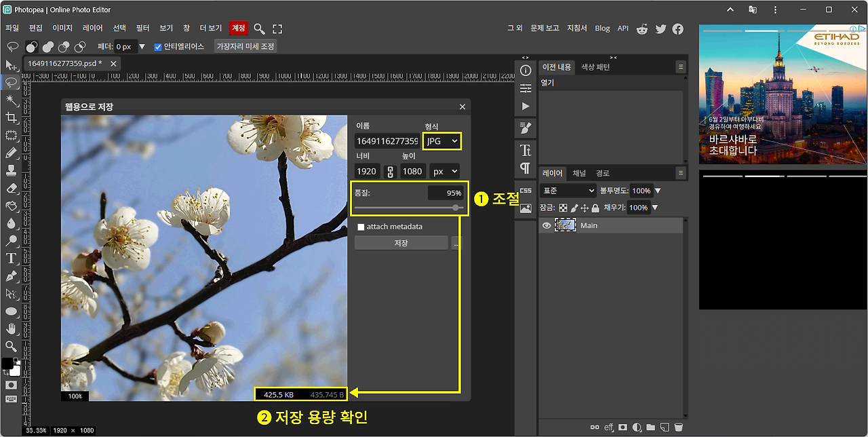Select the Magic Wand tool
868x437 pixels.
coord(11,100)
